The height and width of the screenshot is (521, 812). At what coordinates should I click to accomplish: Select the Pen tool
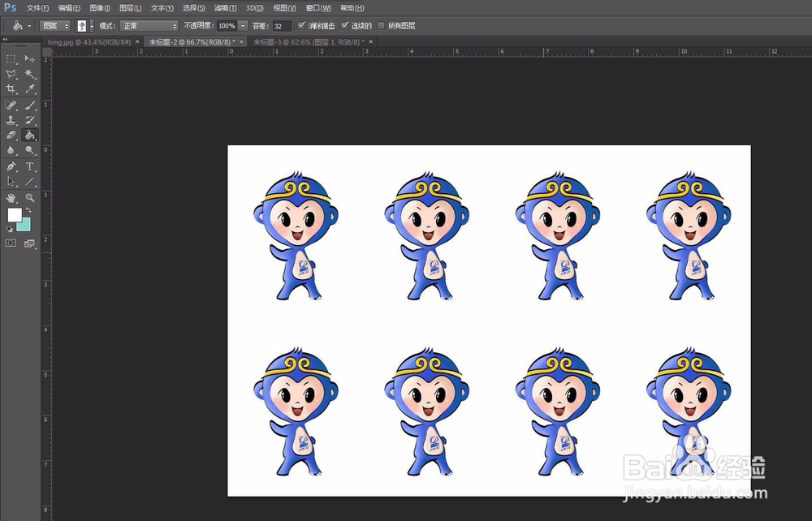(11, 166)
